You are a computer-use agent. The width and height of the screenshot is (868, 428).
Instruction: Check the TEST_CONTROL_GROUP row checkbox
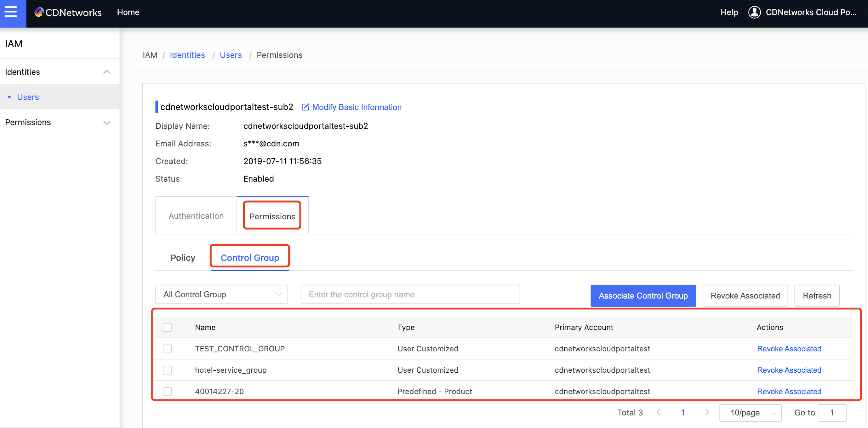(167, 348)
